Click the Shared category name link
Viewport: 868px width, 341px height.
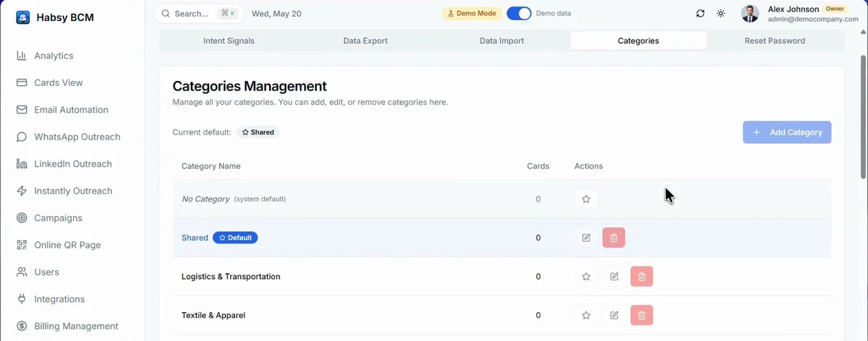(x=195, y=238)
